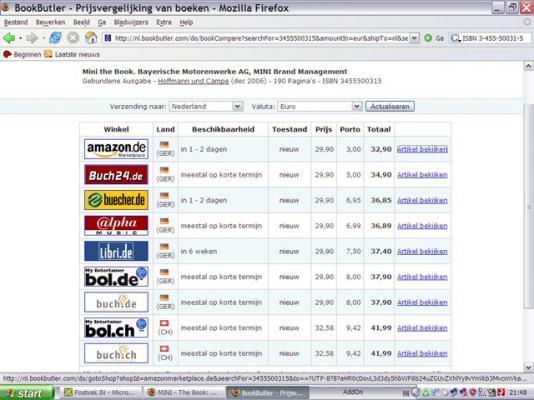Open the Ga menu
This screenshot has height=400, width=534.
101,22
